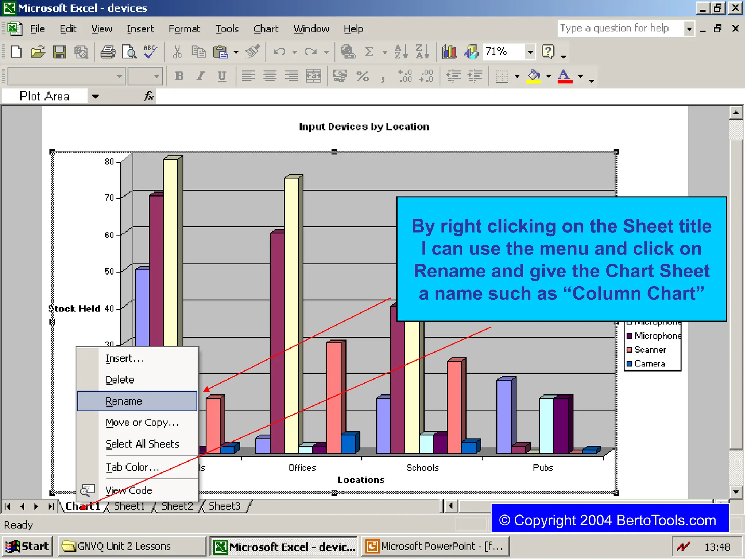Toggle Italic formatting

point(200,76)
